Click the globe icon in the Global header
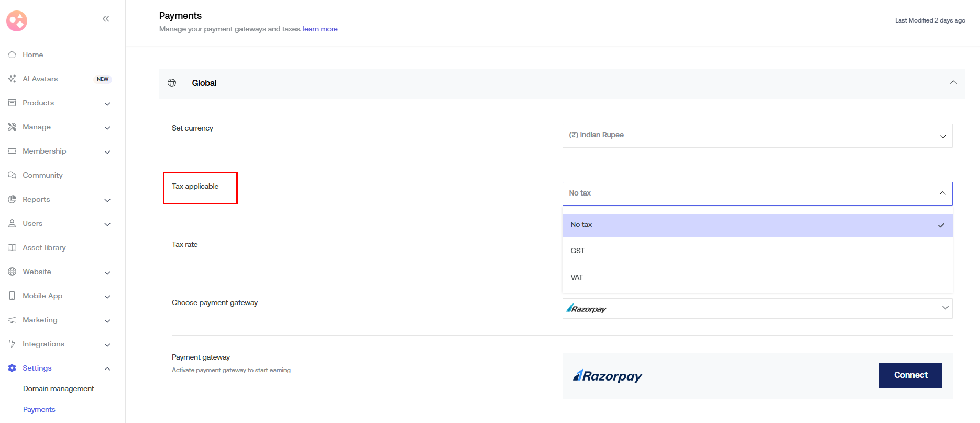The image size is (980, 423). coord(172,83)
